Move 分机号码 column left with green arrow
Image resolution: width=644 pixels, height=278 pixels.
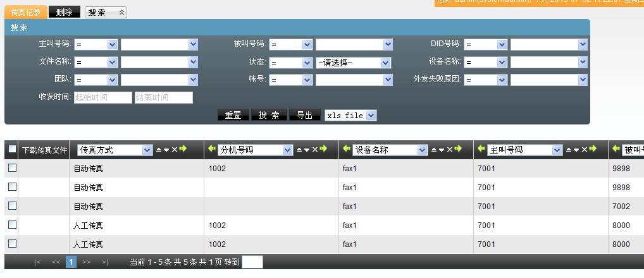[211, 149]
